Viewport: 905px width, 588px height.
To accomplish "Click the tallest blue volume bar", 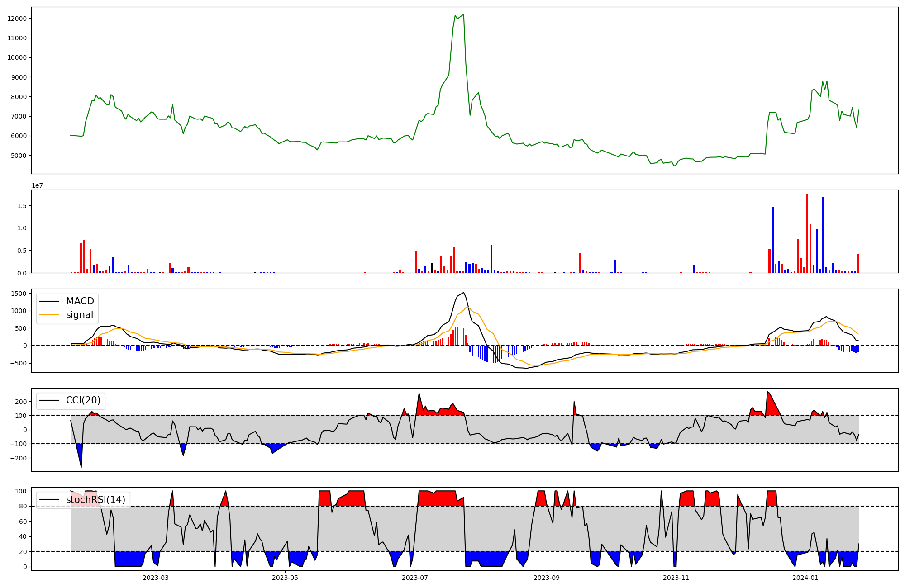I will (823, 235).
